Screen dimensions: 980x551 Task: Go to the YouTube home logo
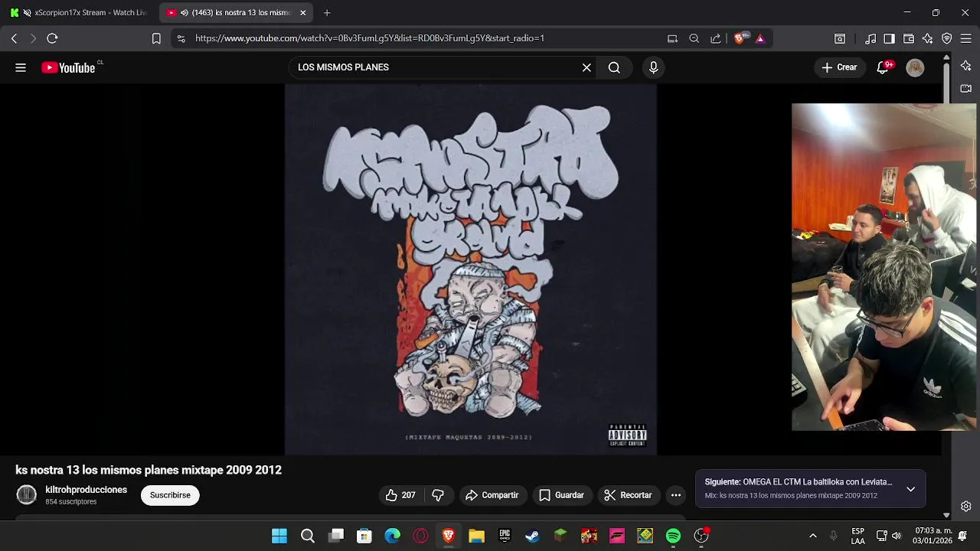[70, 67]
